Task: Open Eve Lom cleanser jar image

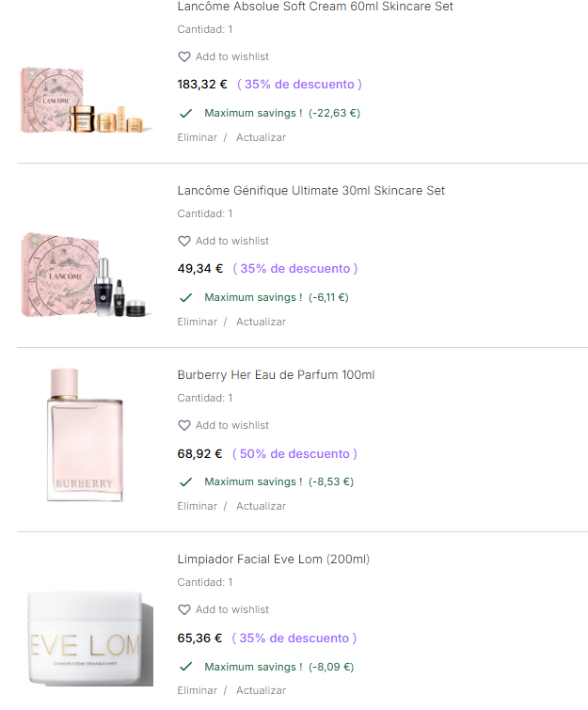Action: click(x=84, y=637)
